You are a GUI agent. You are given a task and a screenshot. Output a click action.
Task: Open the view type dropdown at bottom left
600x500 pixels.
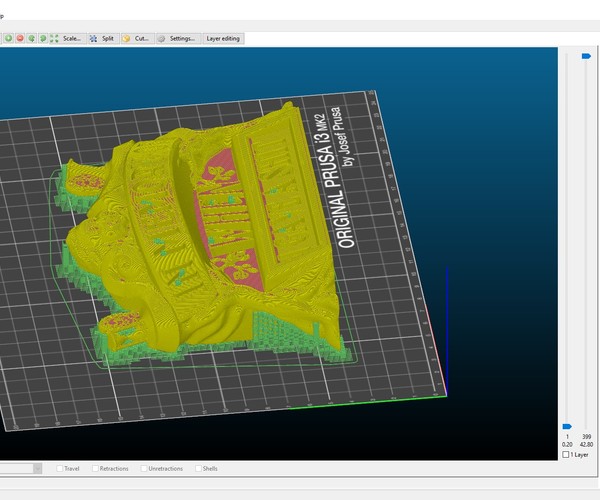click(x=37, y=468)
